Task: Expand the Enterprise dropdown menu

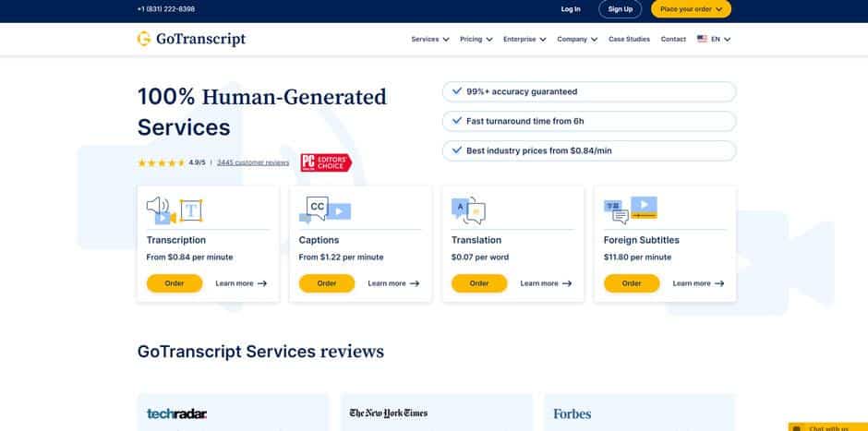Action: (524, 39)
